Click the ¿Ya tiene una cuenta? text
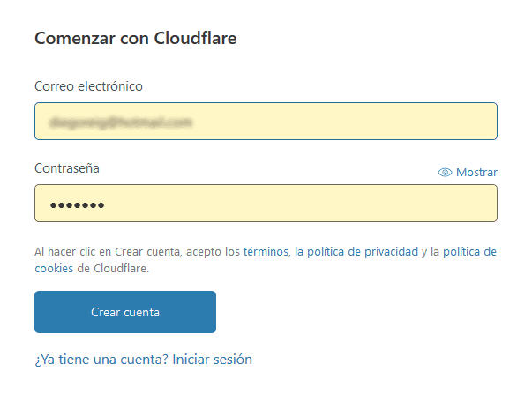532x393 pixels. [101, 360]
